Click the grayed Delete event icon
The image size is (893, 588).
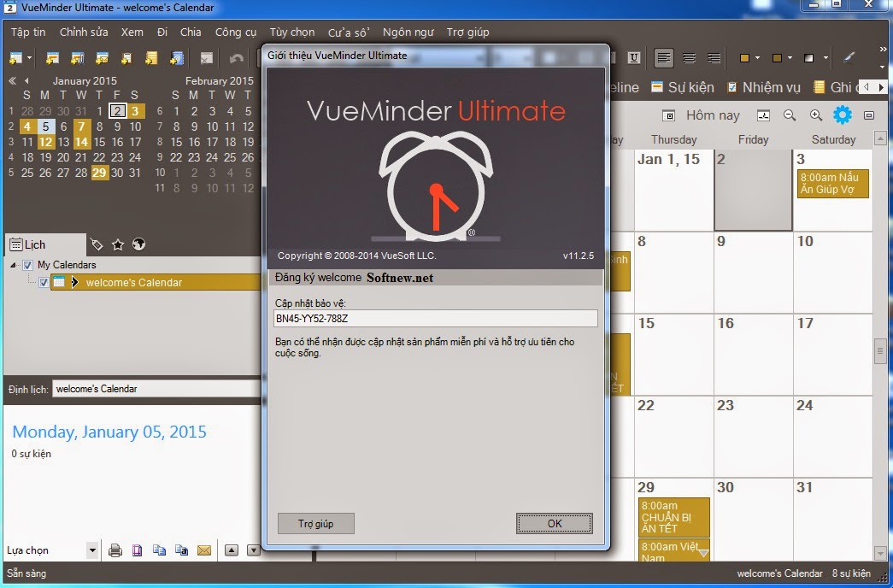tap(206, 58)
